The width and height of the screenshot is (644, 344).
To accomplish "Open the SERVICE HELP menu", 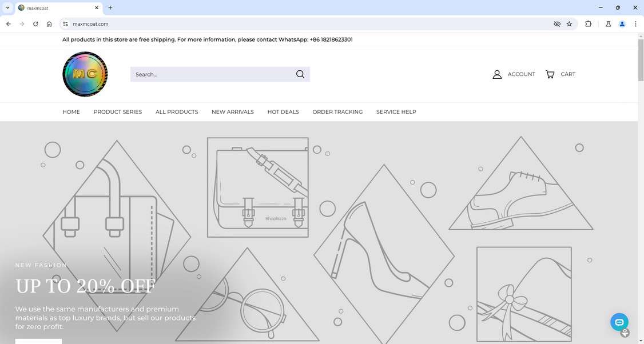I will pos(396,111).
